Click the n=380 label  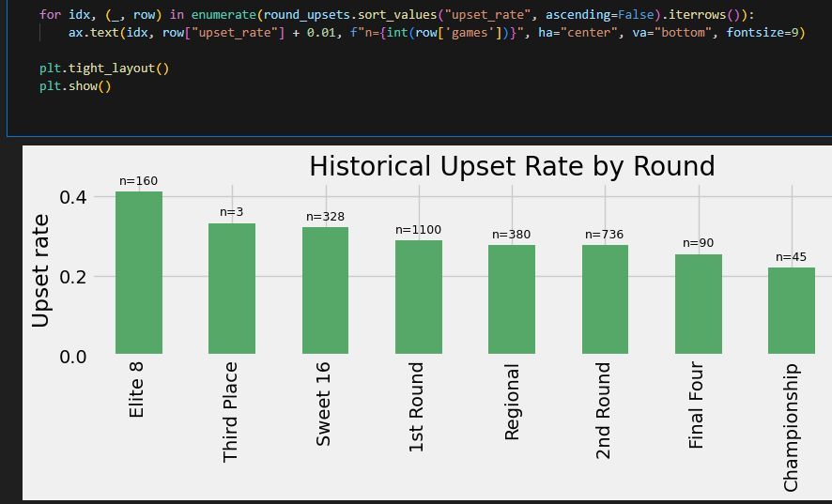[512, 235]
